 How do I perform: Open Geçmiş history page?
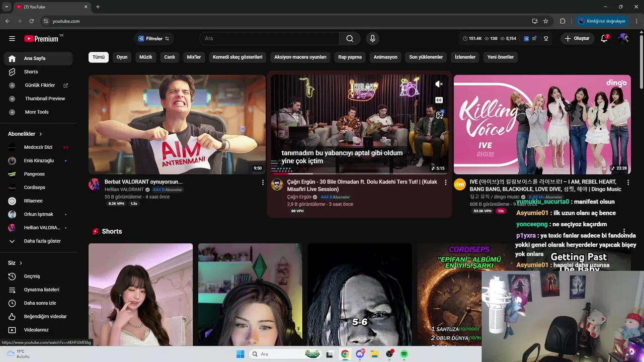38,276
